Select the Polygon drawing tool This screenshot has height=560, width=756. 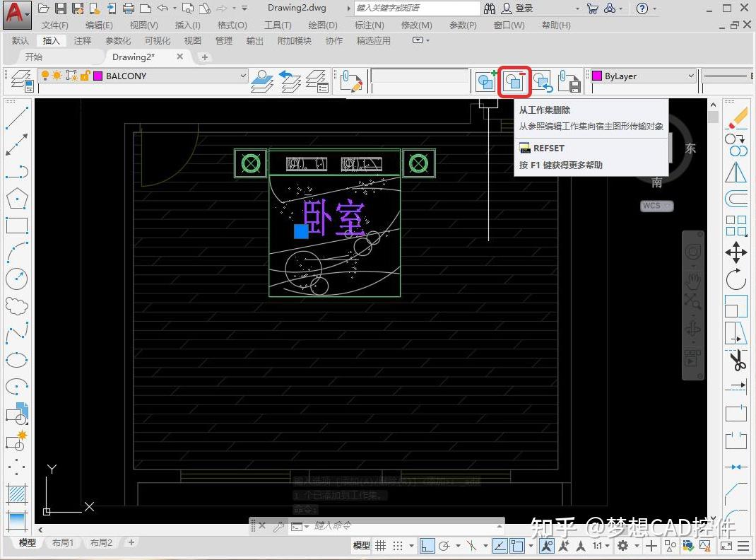pyautogui.click(x=17, y=199)
